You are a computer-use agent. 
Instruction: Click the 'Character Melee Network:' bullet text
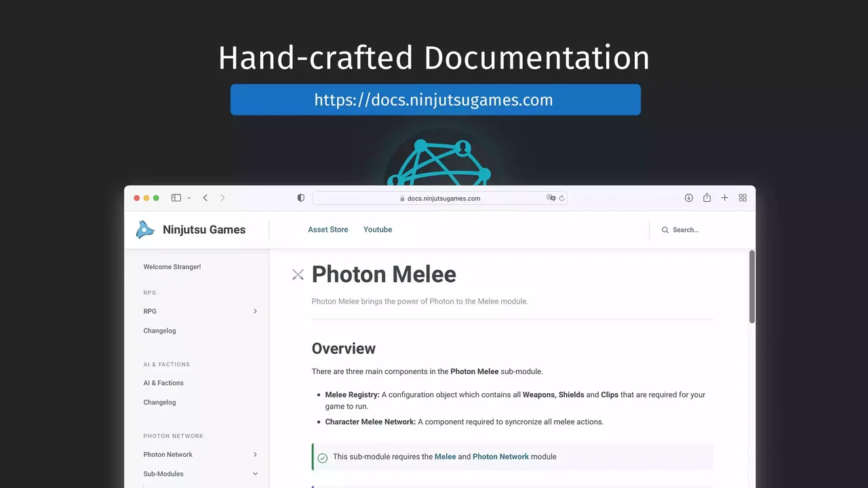(370, 422)
